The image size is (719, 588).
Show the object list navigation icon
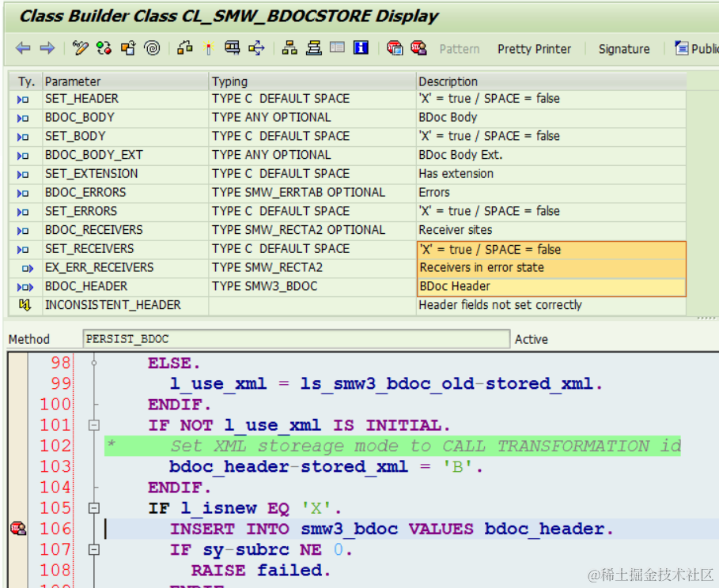[257, 47]
